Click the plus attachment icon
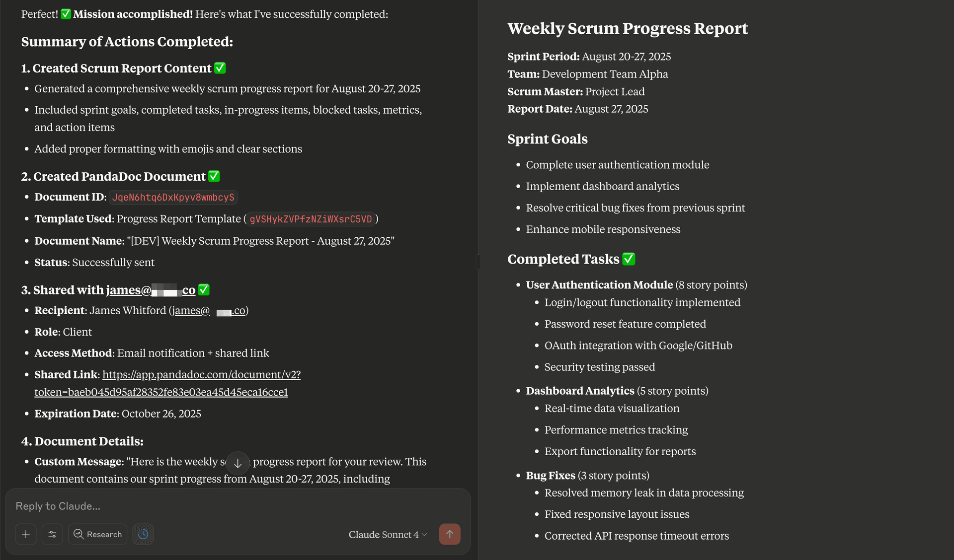954x560 pixels. [26, 534]
